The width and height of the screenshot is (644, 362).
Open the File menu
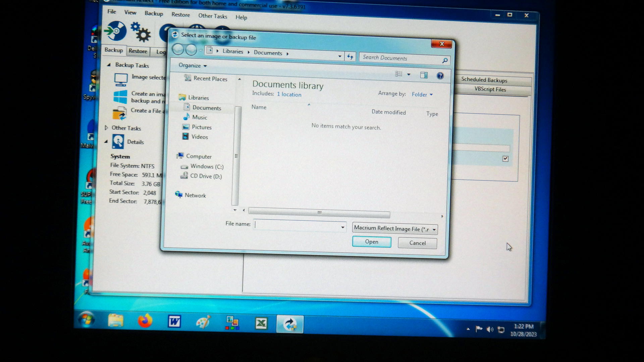[112, 11]
